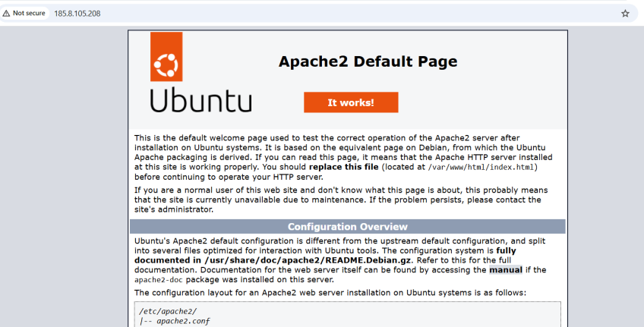644x327 pixels.
Task: Bookmark this page with the star icon
Action: [625, 14]
